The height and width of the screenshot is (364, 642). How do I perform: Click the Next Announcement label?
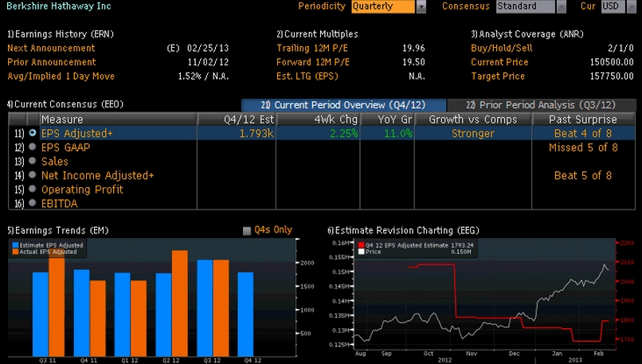[x=51, y=48]
